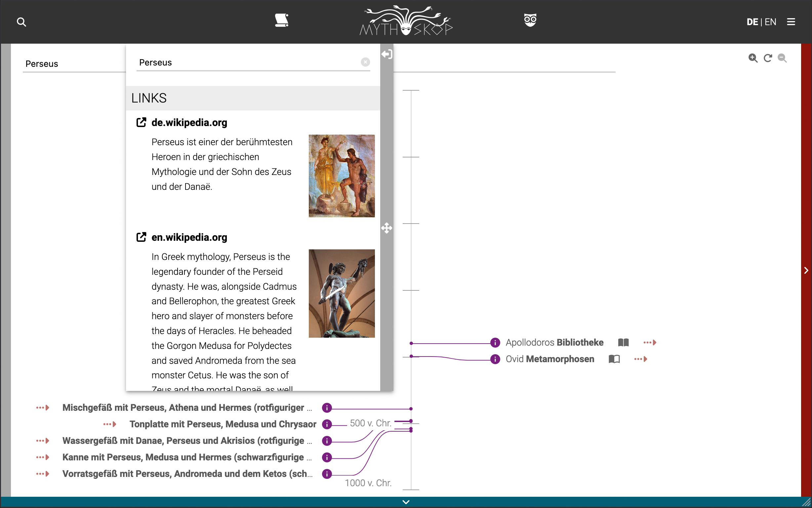The width and height of the screenshot is (812, 508).
Task: Follow dotted arrow beside Vorratsgefäß entry
Action: 43,474
